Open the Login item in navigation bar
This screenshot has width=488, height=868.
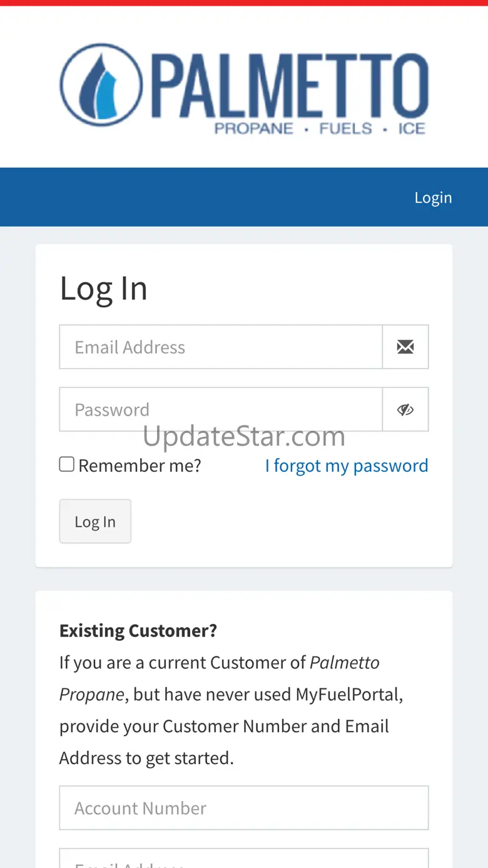[x=433, y=197]
